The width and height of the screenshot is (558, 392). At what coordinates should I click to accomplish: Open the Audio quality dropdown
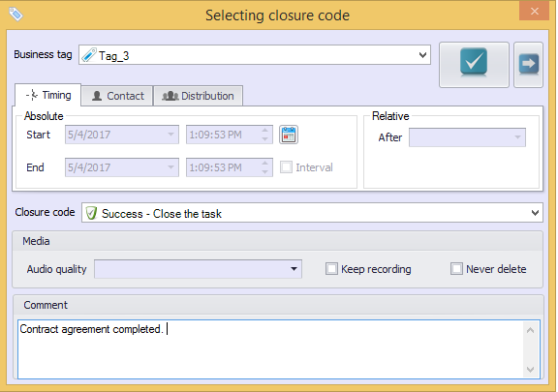point(294,269)
